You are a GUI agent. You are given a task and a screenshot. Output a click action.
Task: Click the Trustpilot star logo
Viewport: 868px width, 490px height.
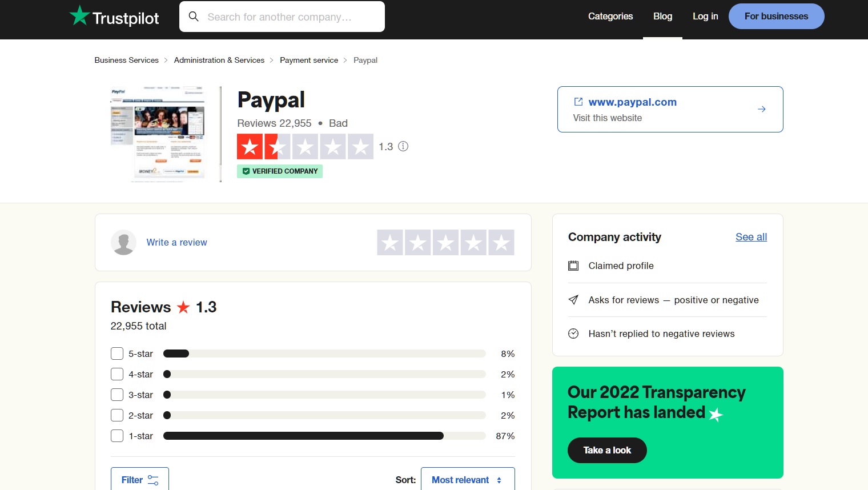[79, 16]
